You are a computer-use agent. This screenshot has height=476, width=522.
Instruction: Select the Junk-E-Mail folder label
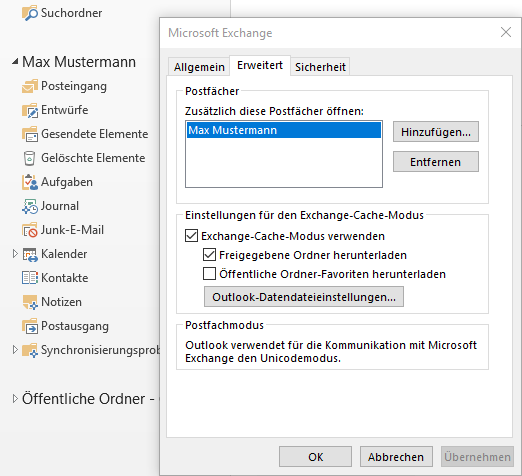[72, 230]
